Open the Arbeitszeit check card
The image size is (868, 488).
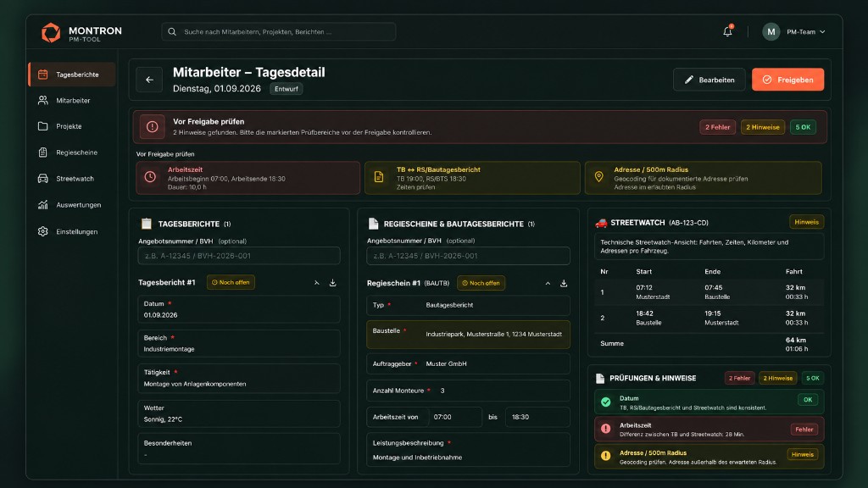[248, 178]
